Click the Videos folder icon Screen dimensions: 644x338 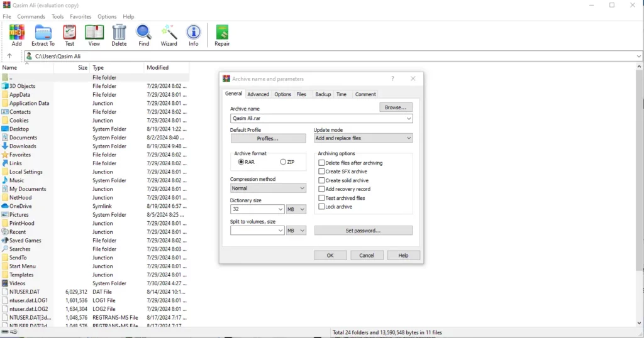[5, 283]
